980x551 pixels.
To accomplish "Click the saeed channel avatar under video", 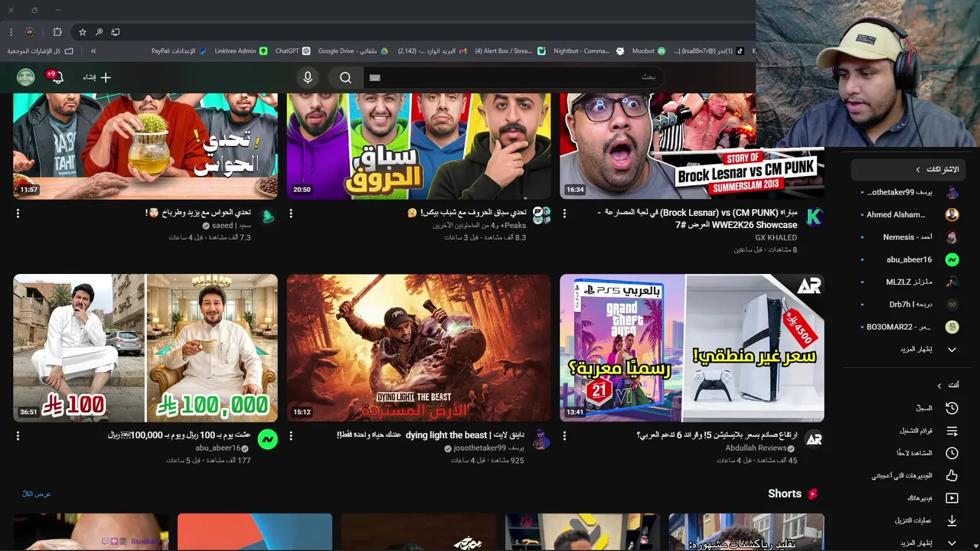I will (x=267, y=217).
